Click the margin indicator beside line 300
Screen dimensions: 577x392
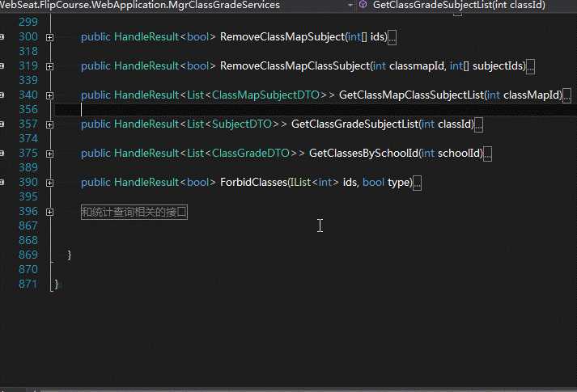tap(2, 36)
